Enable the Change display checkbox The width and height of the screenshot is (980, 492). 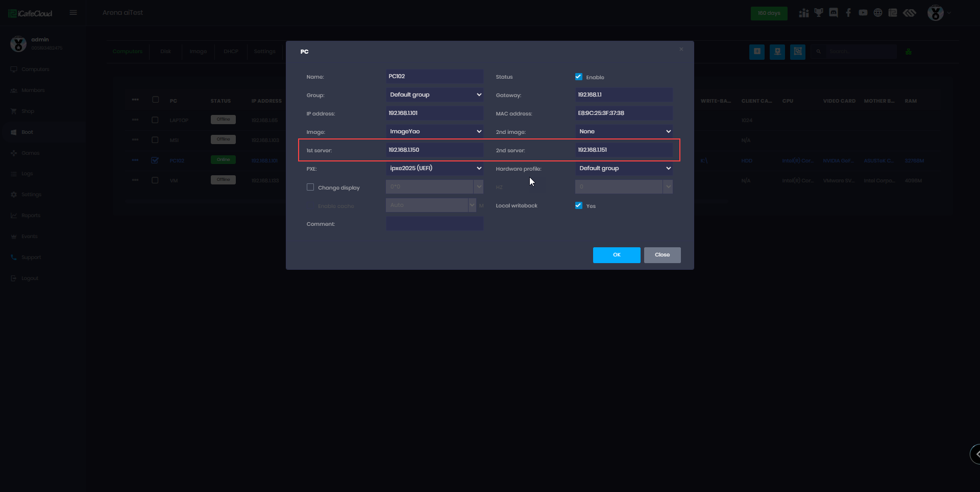(310, 187)
